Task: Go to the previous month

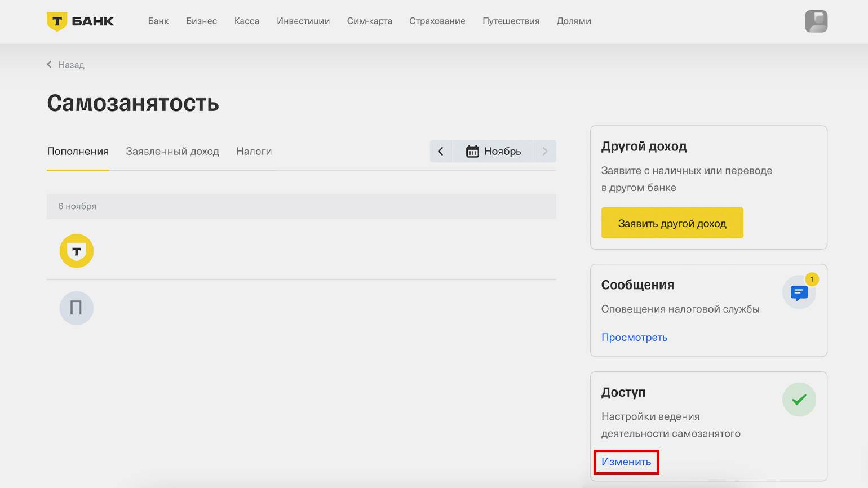Action: pyautogui.click(x=441, y=152)
